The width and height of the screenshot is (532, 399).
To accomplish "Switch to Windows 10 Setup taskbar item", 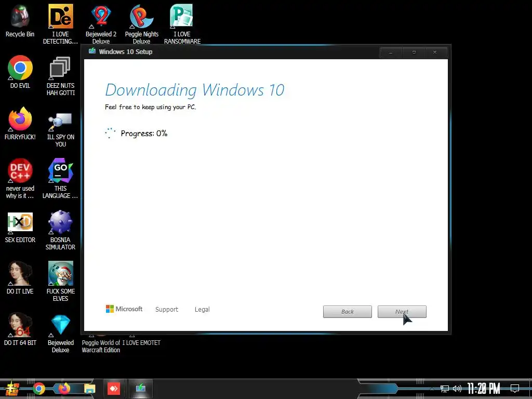I will 141,388.
